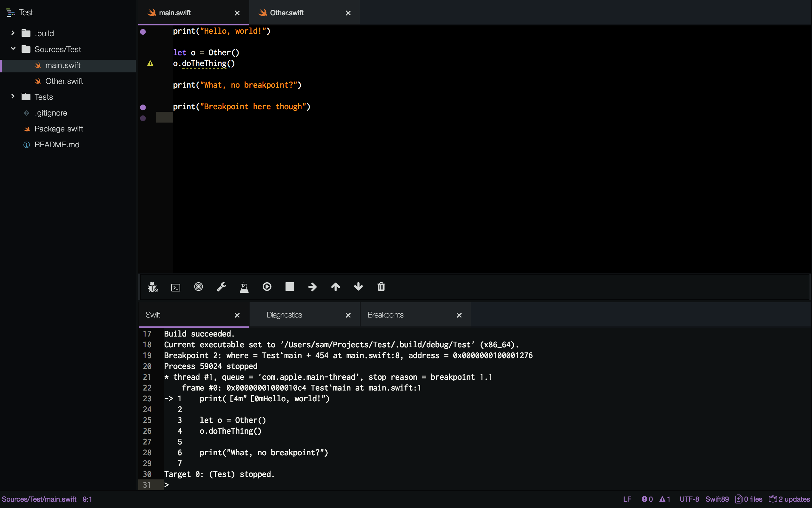Click the Sources/Test/main.swift path in status bar
Image resolution: width=812 pixels, height=508 pixels.
pyautogui.click(x=39, y=499)
